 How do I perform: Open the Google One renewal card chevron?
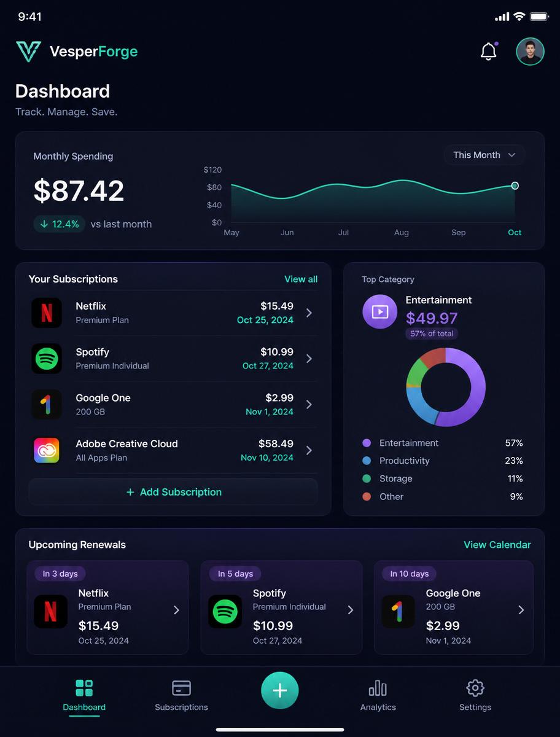pos(521,610)
